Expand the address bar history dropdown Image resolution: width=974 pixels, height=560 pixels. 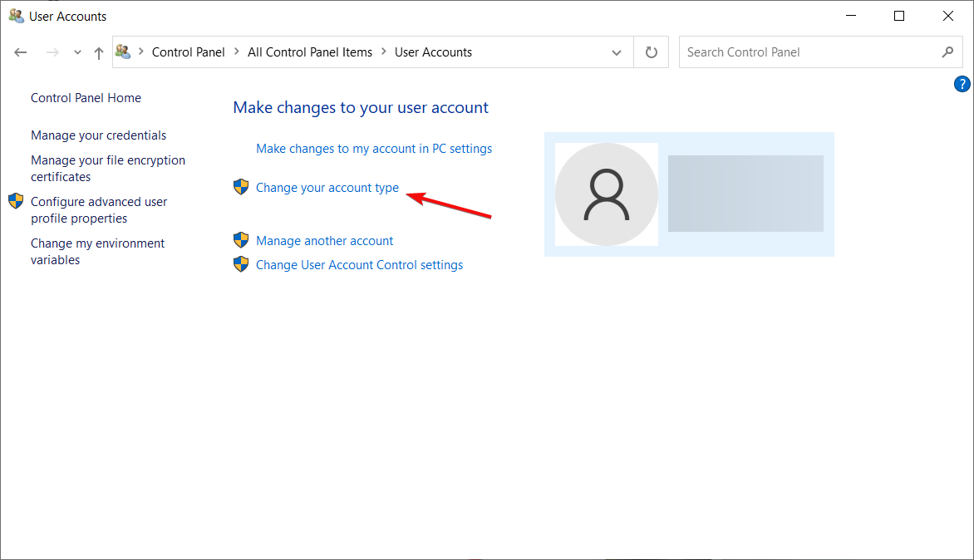[617, 52]
